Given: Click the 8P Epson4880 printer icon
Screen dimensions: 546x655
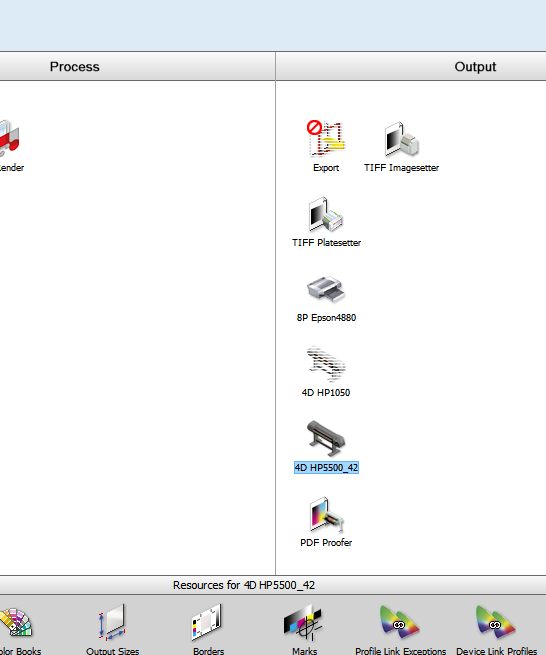Looking at the screenshot, I should coord(326,289).
